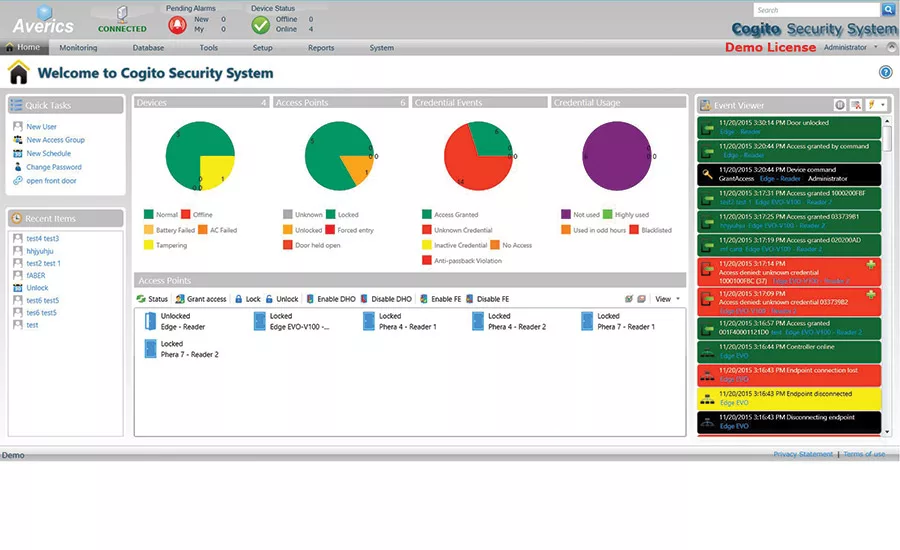Click the Event Viewer lightning filter icon

click(x=872, y=104)
